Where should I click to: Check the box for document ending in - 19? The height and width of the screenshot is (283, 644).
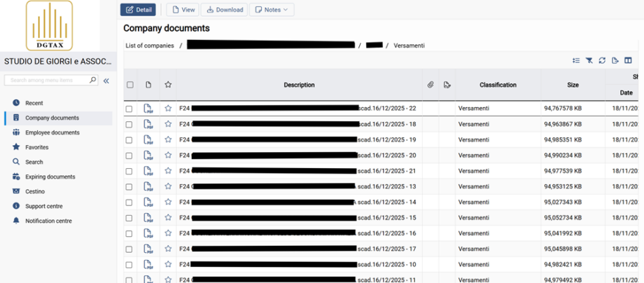click(x=129, y=140)
